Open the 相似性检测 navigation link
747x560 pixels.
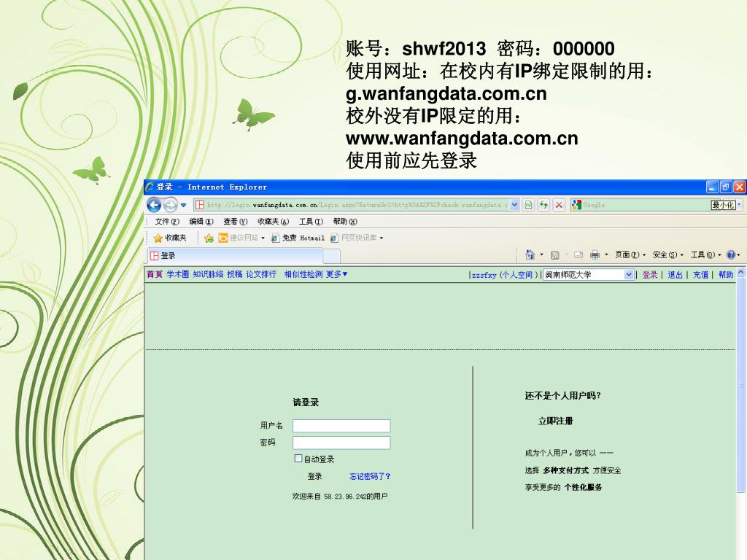tap(303, 274)
